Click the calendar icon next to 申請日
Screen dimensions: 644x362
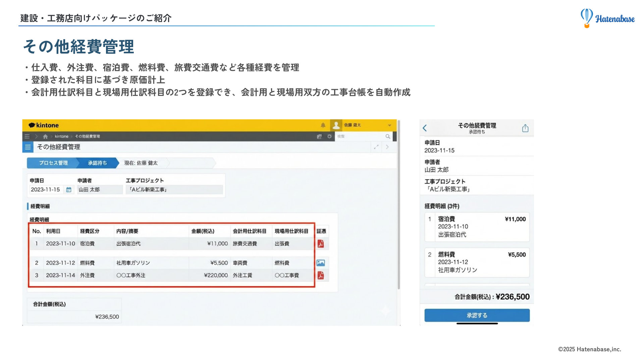point(68,190)
